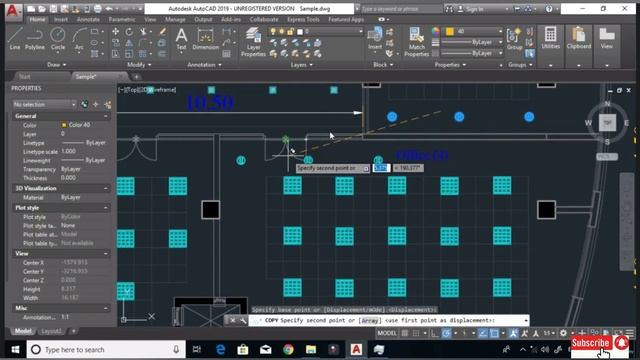640x360 pixels.
Task: Click the yellow color swatch in ribbon
Action: [449, 31]
